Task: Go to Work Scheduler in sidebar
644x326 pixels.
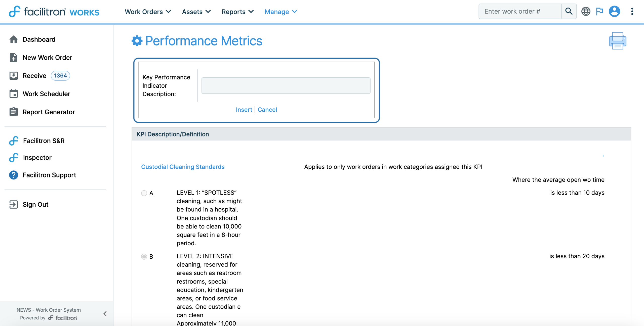Action: point(46,94)
